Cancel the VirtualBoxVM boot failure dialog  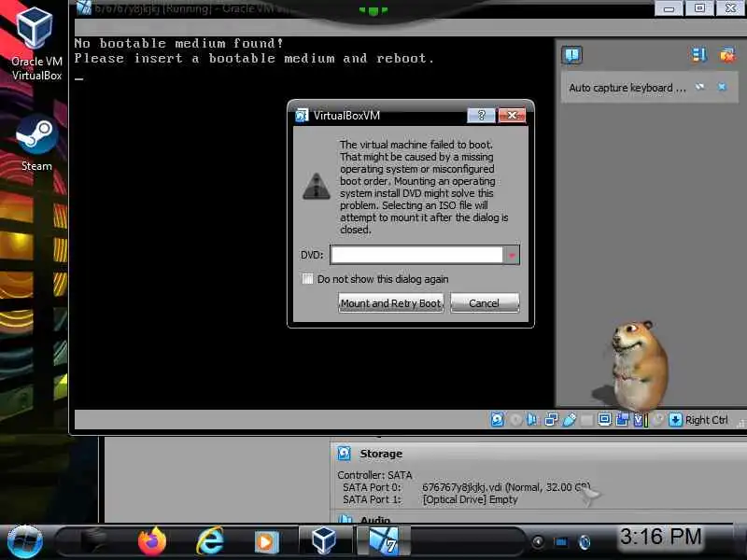click(484, 302)
